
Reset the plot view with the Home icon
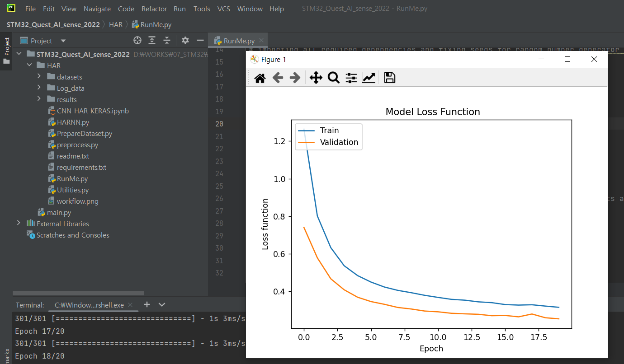pos(260,78)
